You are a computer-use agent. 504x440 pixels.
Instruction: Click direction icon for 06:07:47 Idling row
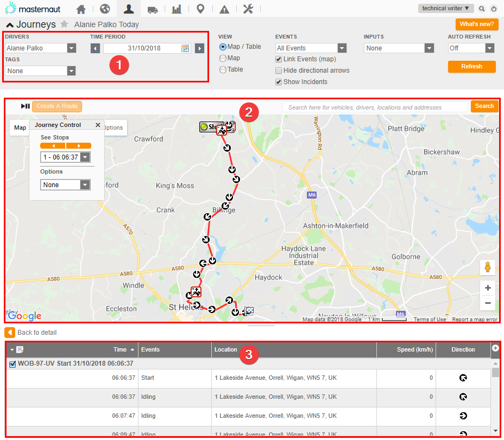463,416
